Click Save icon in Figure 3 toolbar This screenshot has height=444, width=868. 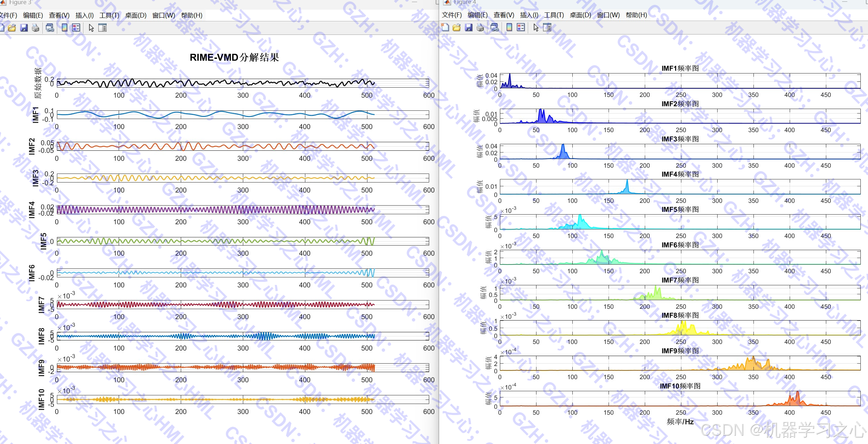[x=24, y=28]
